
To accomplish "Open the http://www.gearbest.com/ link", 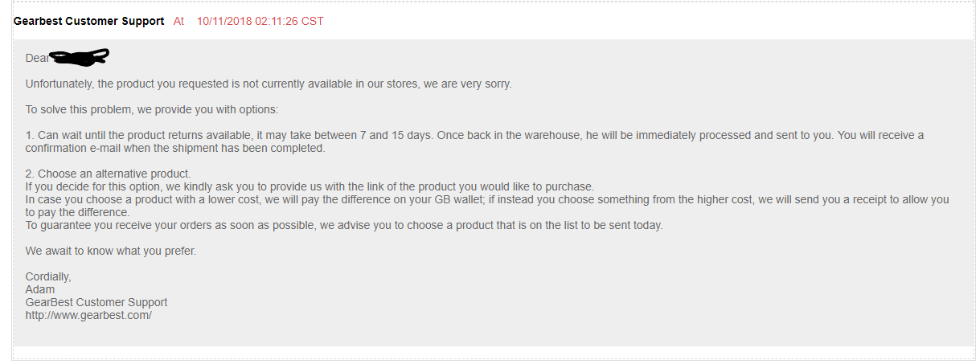I will [88, 315].
